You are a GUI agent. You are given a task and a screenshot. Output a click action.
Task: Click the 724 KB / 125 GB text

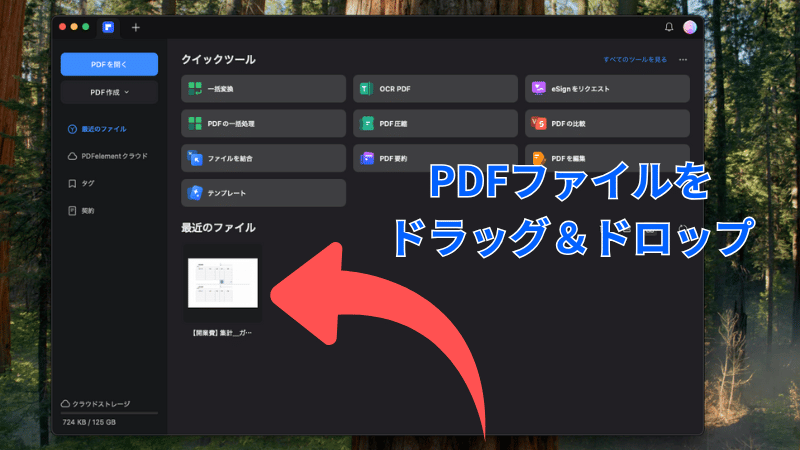pos(89,422)
